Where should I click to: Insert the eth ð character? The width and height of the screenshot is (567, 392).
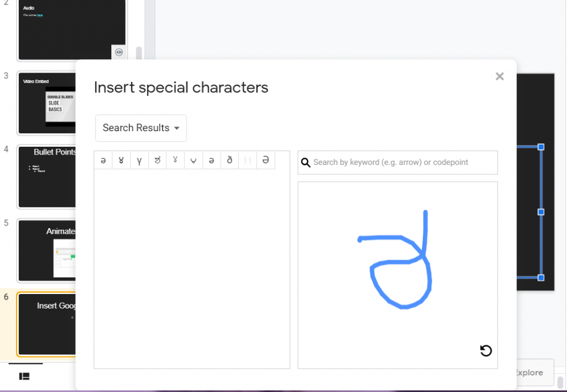click(x=229, y=160)
